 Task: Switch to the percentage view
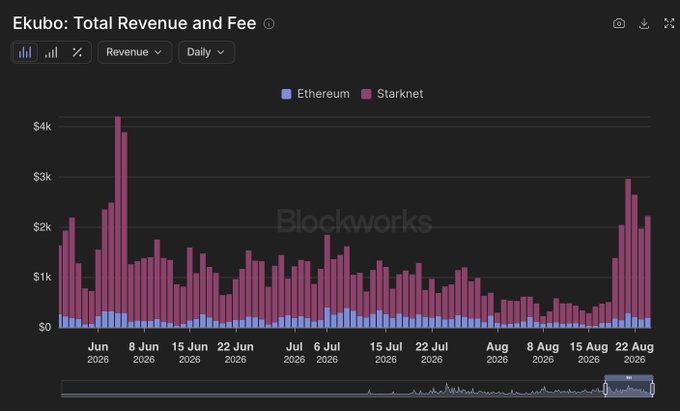coord(77,52)
